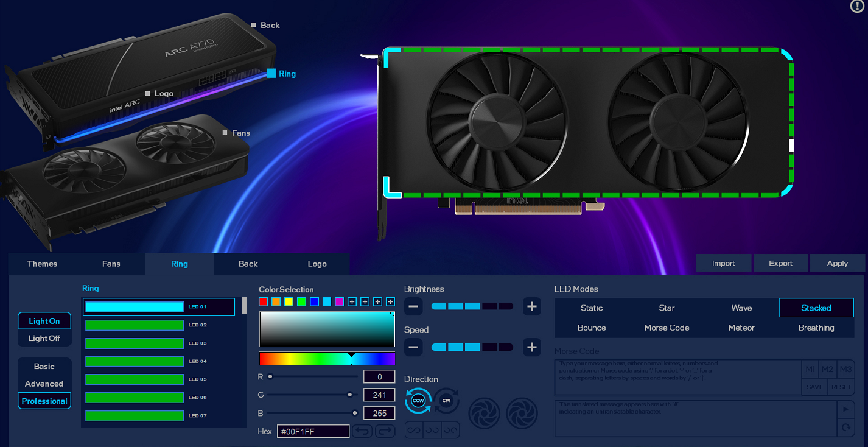Select LED 06 in the Ring list
This screenshot has height=447, width=868.
point(159,398)
